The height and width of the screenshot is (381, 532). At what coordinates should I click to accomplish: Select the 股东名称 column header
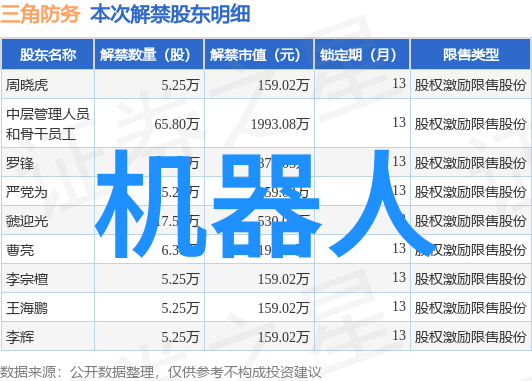(48, 55)
